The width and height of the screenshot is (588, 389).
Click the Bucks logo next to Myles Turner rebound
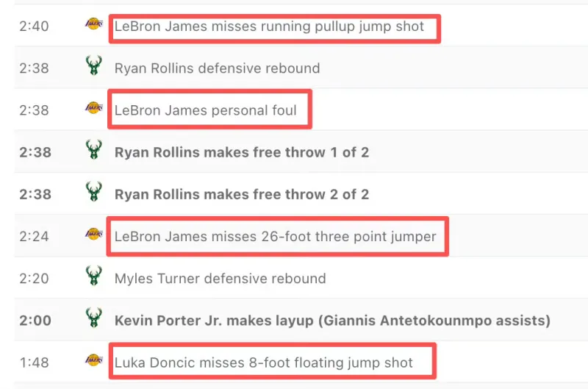click(93, 279)
